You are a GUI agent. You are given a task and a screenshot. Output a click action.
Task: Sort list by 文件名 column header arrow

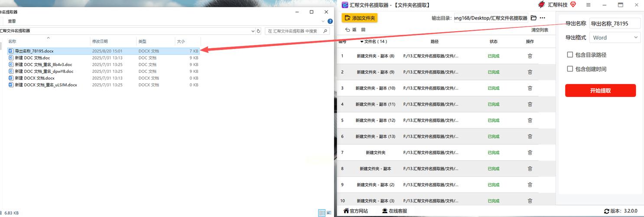pos(362,42)
